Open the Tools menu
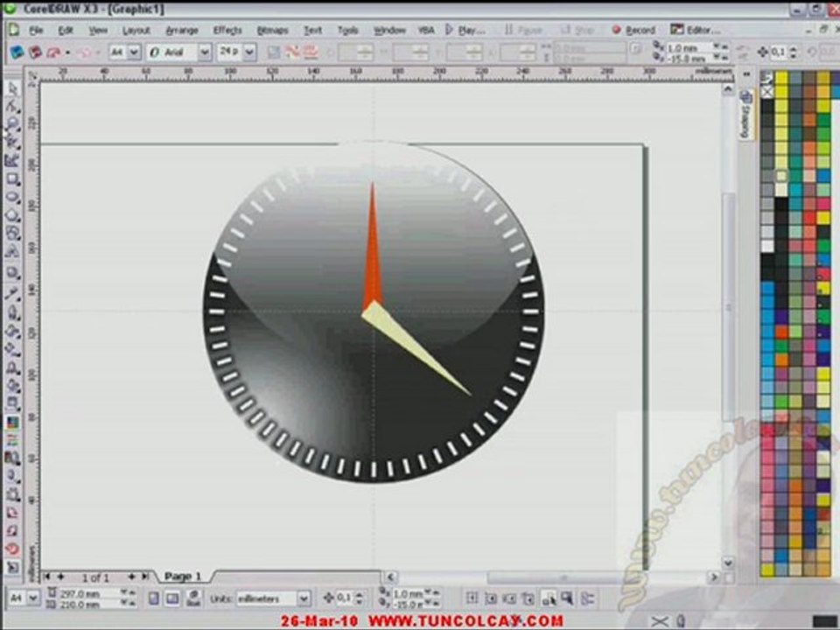 [347, 30]
